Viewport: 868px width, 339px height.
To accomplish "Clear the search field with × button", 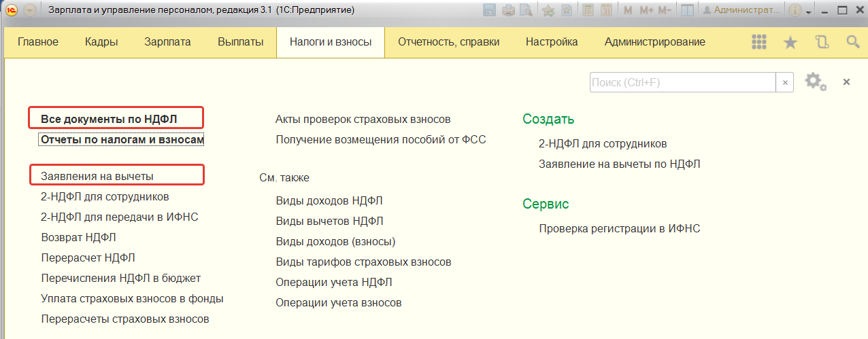I will point(785,82).
